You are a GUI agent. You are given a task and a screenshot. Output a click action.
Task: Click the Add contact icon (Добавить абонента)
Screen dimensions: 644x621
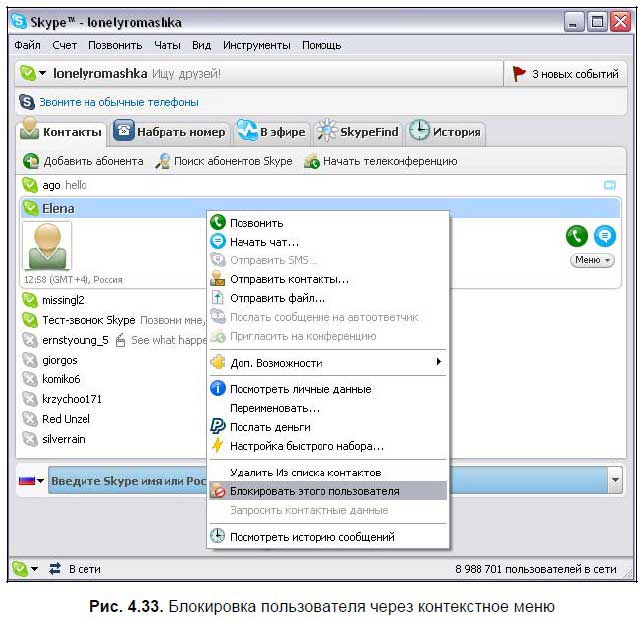click(x=31, y=161)
